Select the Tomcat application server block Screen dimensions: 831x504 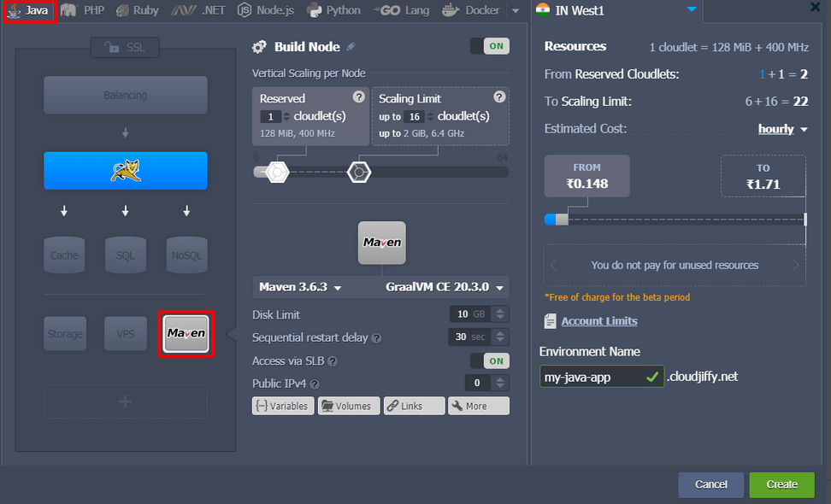point(126,171)
